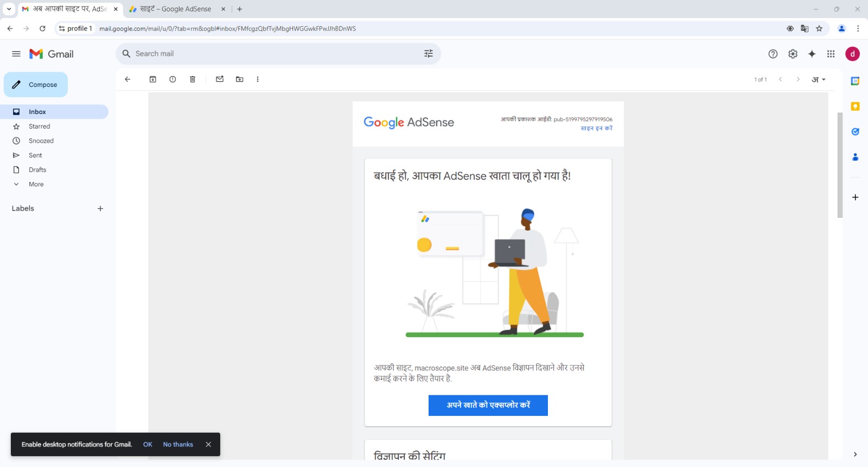Click the browser address bar URL
Viewport: 868px width, 467px height.
[227, 29]
